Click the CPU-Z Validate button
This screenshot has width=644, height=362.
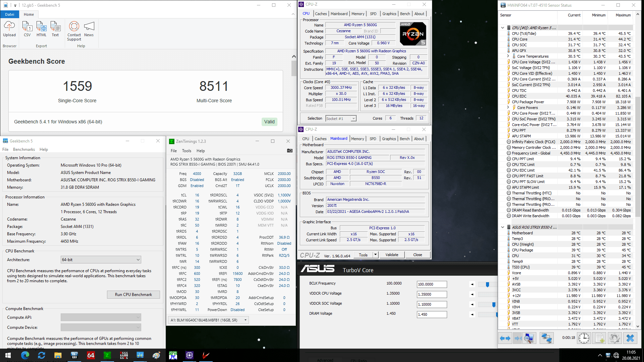point(392,255)
